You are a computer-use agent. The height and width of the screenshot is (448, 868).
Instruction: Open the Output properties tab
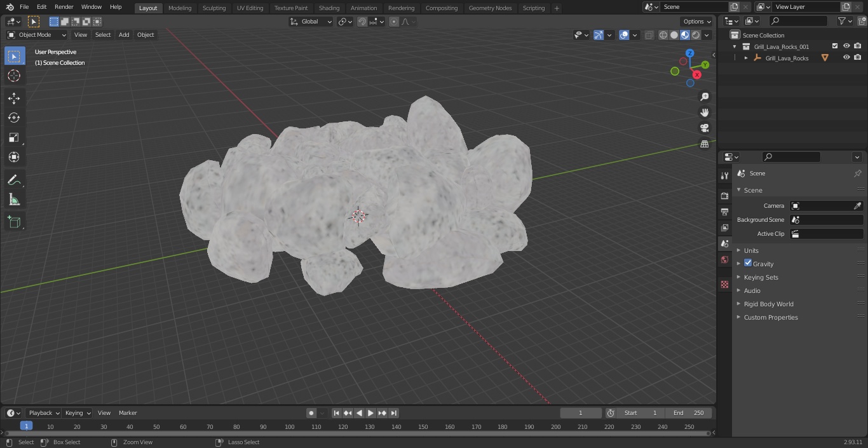pos(724,212)
